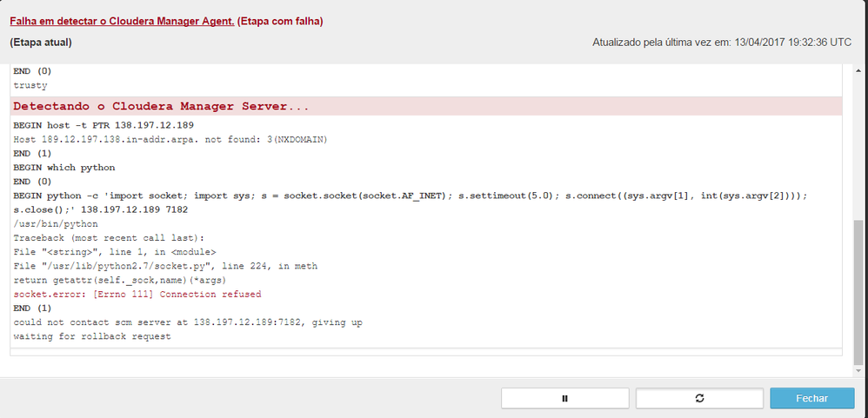Click the refresh icon button
Viewport: 868px width, 418px height.
click(700, 398)
